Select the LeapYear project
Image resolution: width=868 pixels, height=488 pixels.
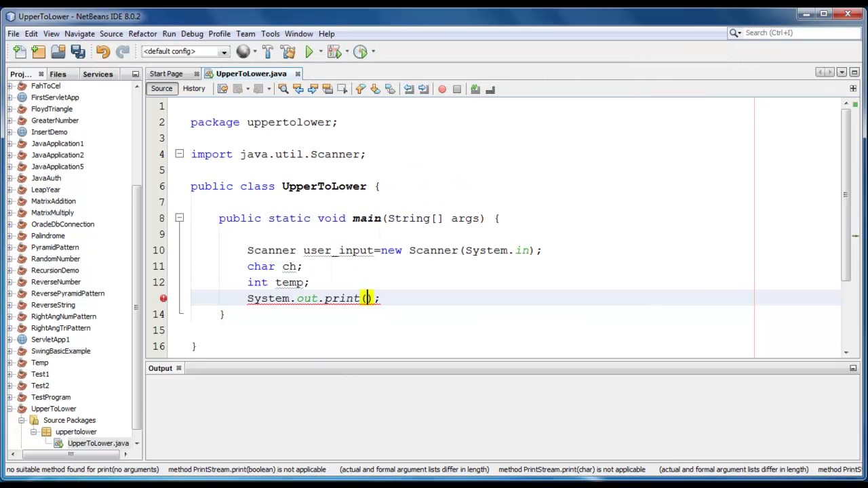45,190
